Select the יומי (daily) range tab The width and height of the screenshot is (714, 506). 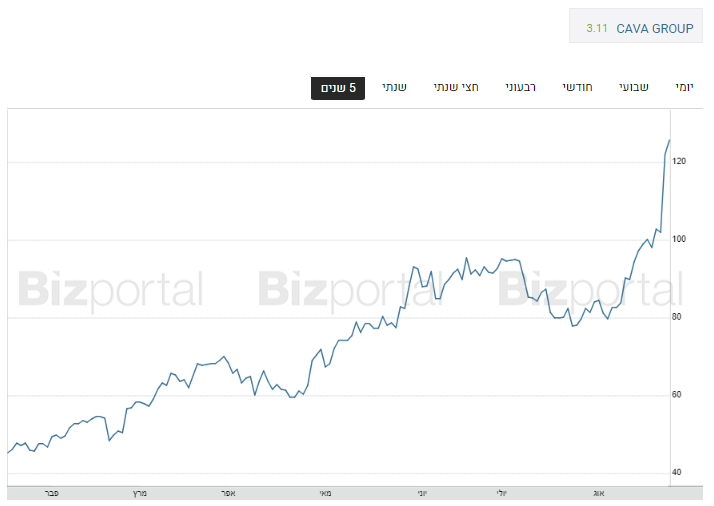tap(684, 87)
